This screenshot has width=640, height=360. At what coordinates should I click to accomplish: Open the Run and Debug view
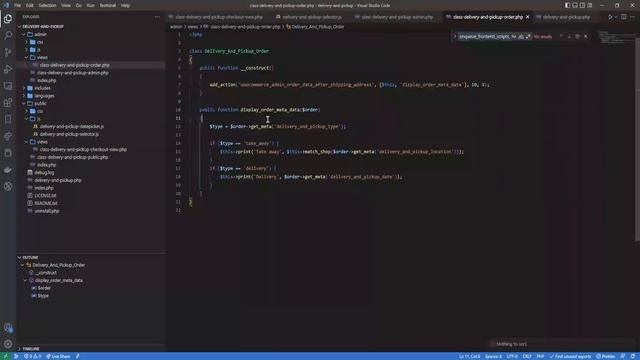pos(8,69)
